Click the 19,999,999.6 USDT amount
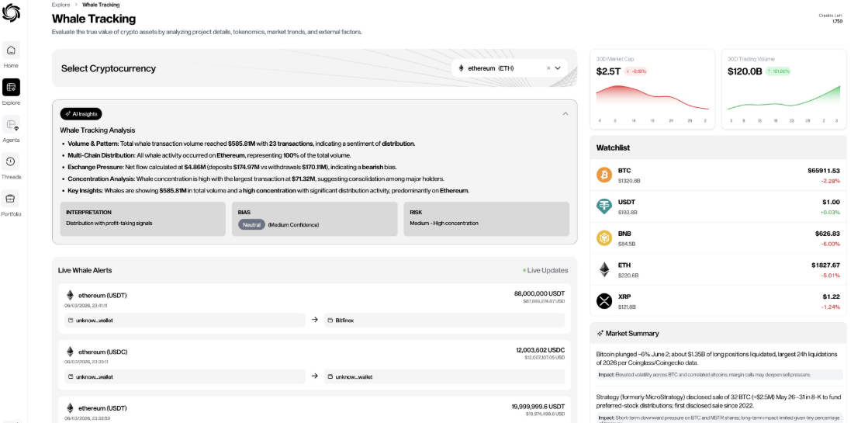The width and height of the screenshot is (868, 423). tap(538, 407)
